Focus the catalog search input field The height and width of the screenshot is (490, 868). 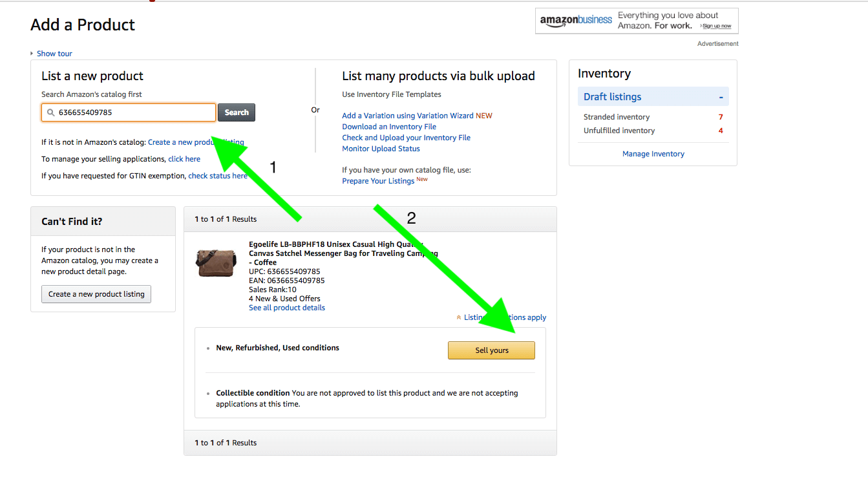coord(129,112)
